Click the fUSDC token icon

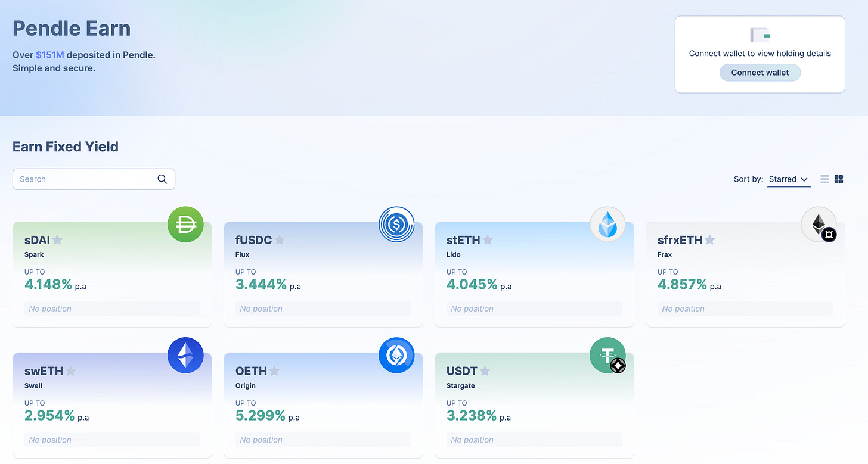coord(396,225)
